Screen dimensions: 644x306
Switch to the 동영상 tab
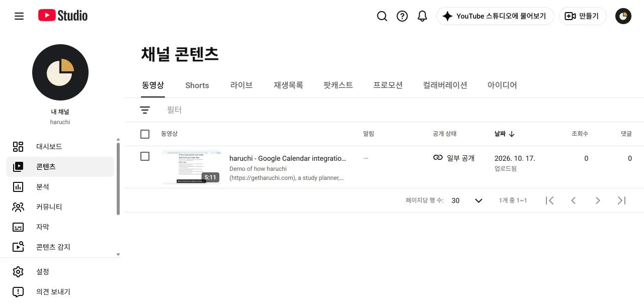pos(153,85)
